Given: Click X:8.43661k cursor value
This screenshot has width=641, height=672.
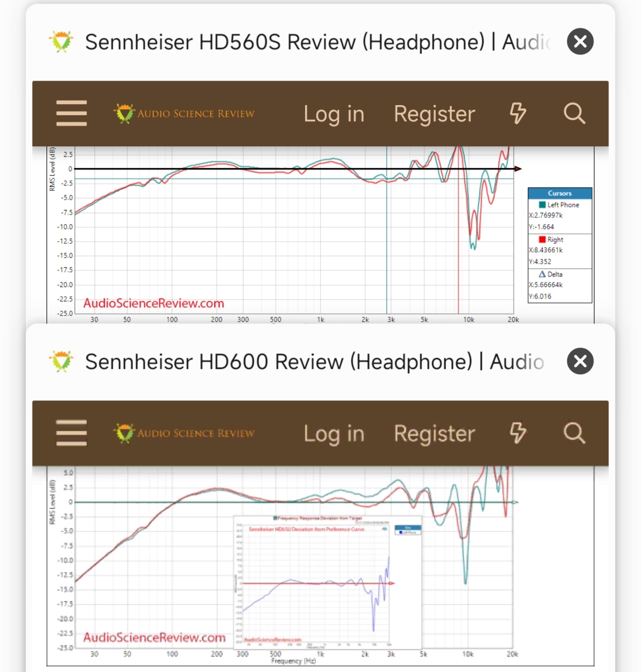Looking at the screenshot, I should point(546,250).
